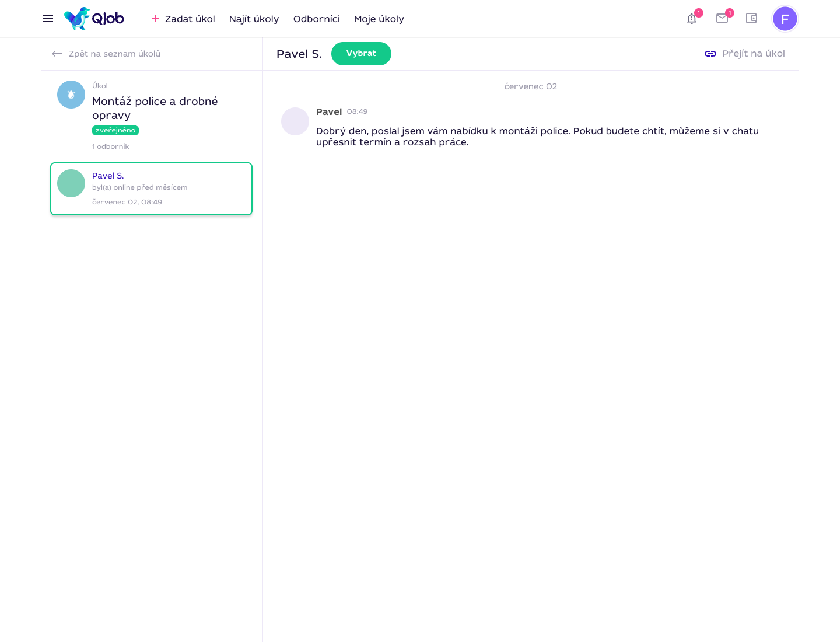
Task: Select Pavel S. conversation card
Action: [152, 189]
